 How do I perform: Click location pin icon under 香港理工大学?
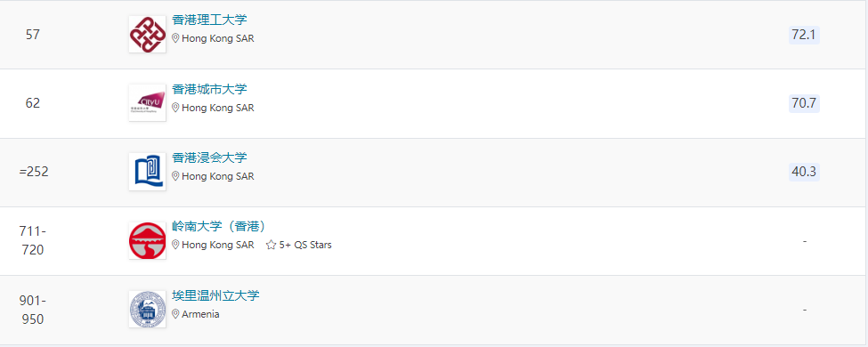click(x=175, y=39)
